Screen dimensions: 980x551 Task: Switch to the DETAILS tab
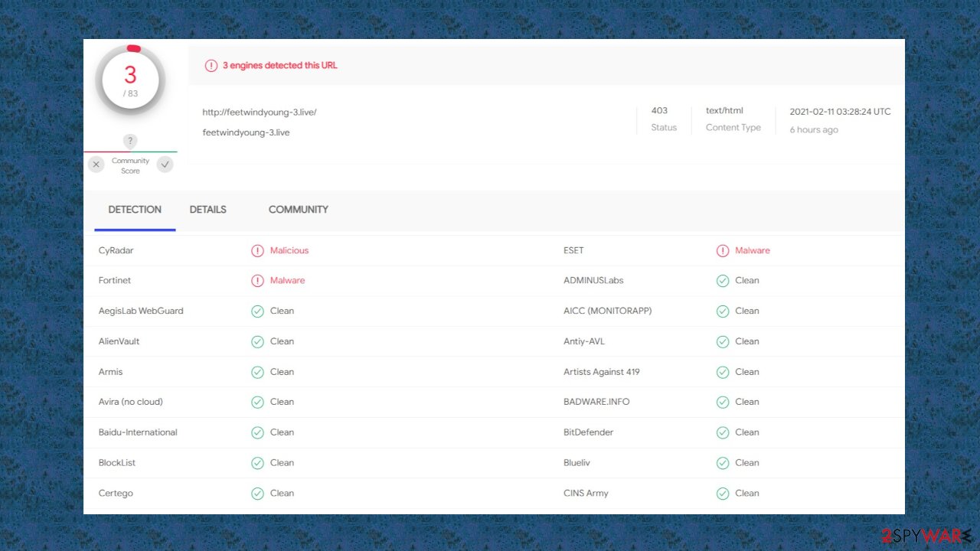[208, 210]
